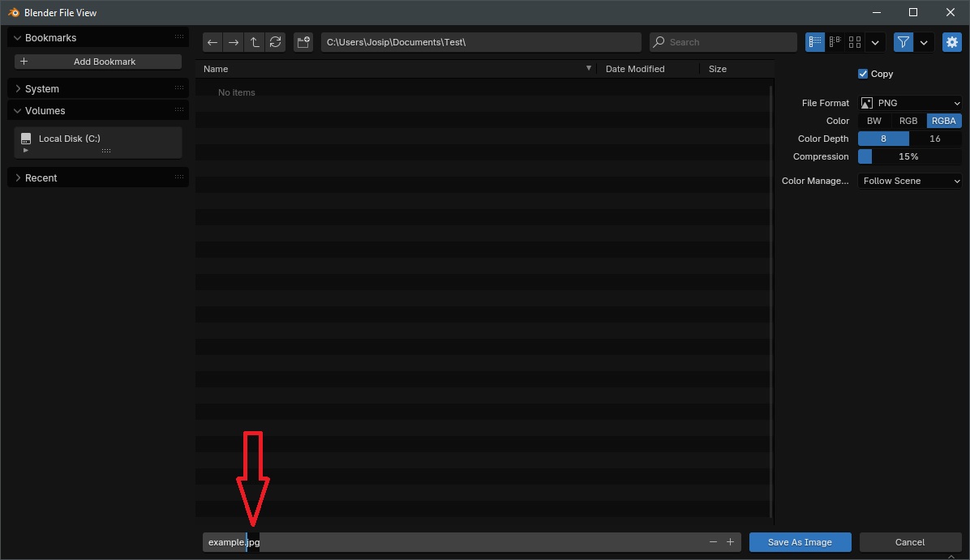Click the PNG image format icon
Image resolution: width=970 pixels, height=560 pixels.
point(867,103)
